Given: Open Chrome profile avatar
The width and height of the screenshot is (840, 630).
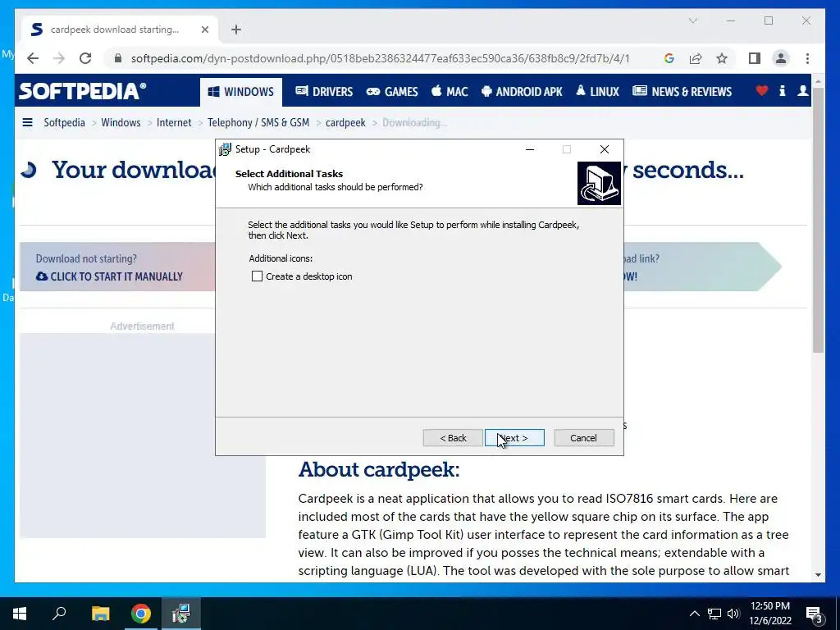Looking at the screenshot, I should coord(781,58).
